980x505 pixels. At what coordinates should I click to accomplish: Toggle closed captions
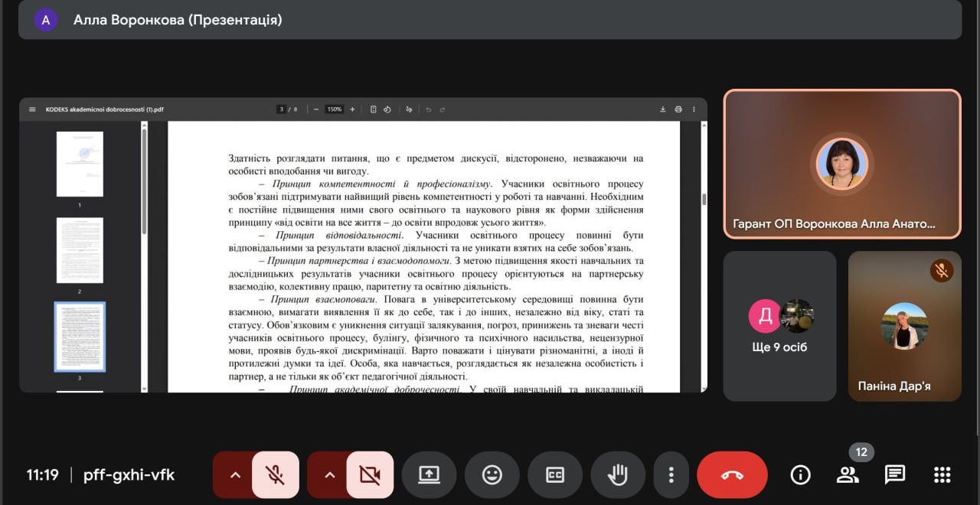[x=555, y=475]
